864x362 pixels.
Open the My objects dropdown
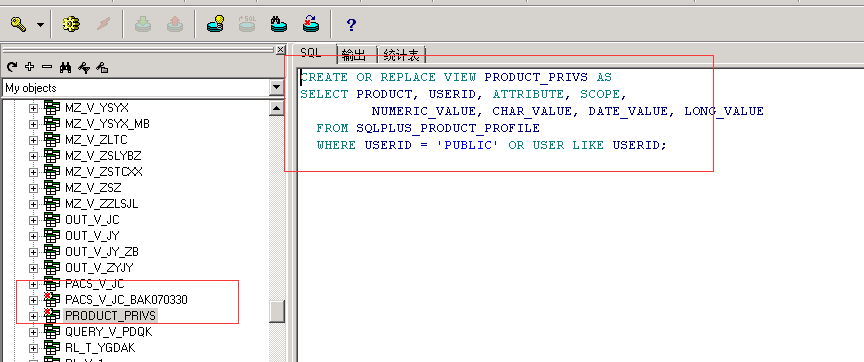point(277,88)
